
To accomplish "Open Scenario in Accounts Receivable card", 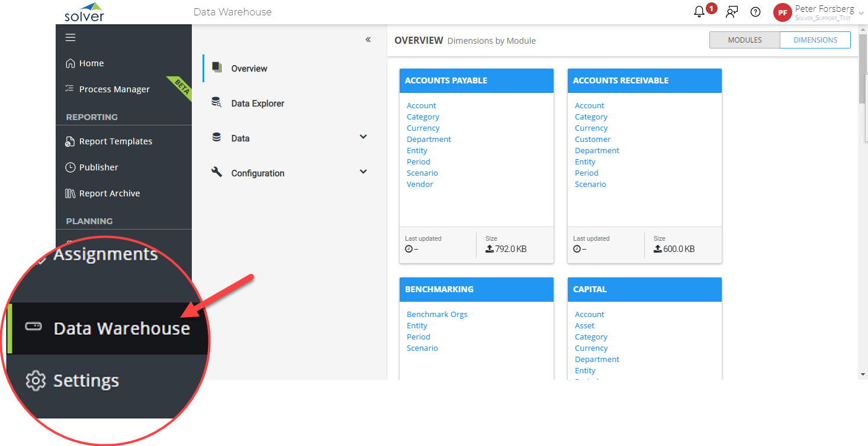I will 590,185.
